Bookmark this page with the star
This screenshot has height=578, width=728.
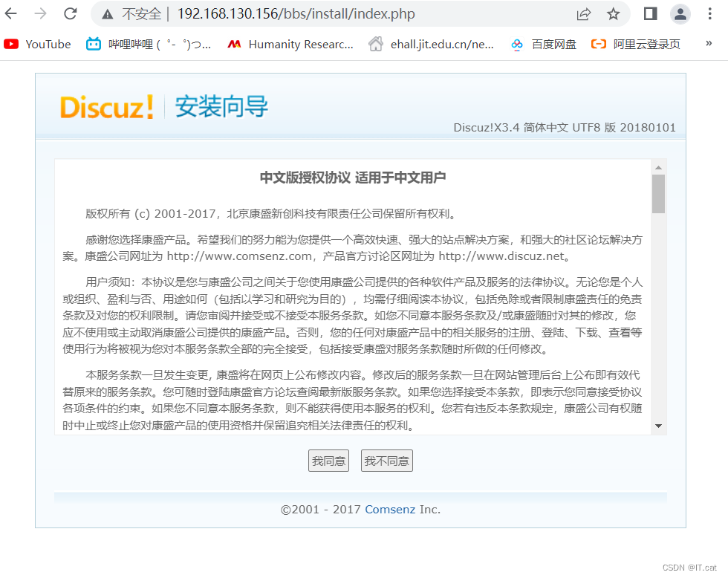614,14
